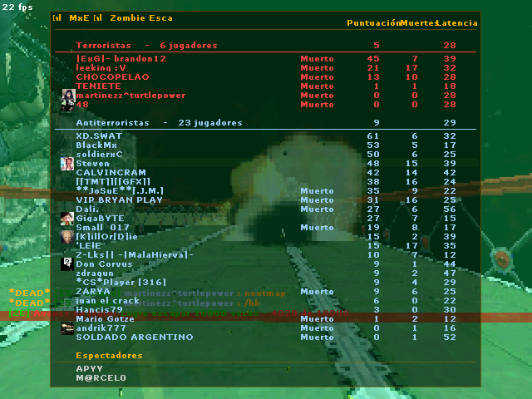Click the avatar next to player 48
This screenshot has height=399, width=532.
coord(68,105)
